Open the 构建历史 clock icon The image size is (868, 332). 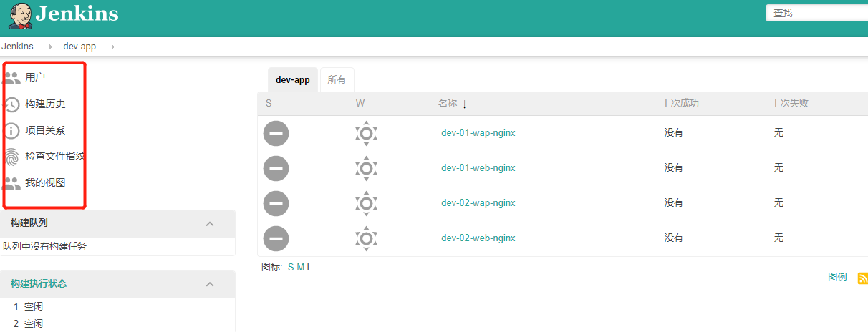12,104
